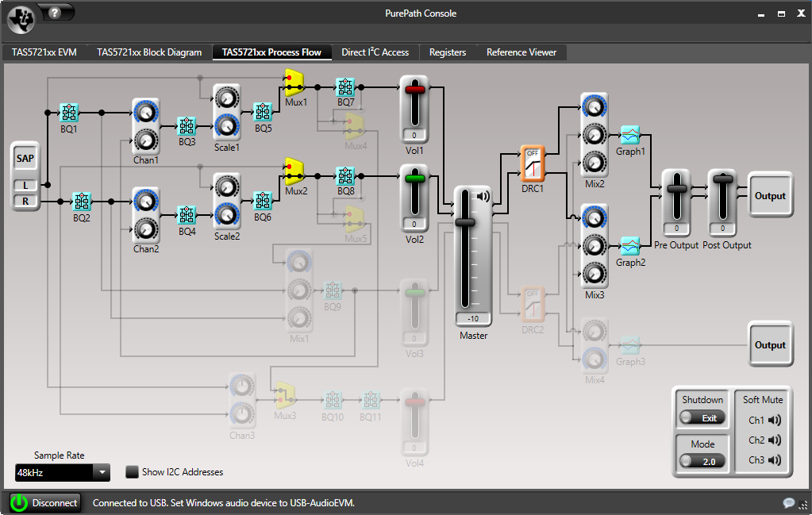This screenshot has height=515, width=812.
Task: Click the Vol1 value field
Action: [x=414, y=136]
